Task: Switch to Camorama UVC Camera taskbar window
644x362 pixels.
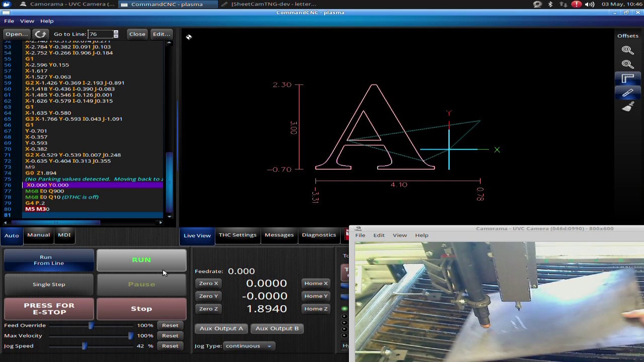Action: point(67,4)
